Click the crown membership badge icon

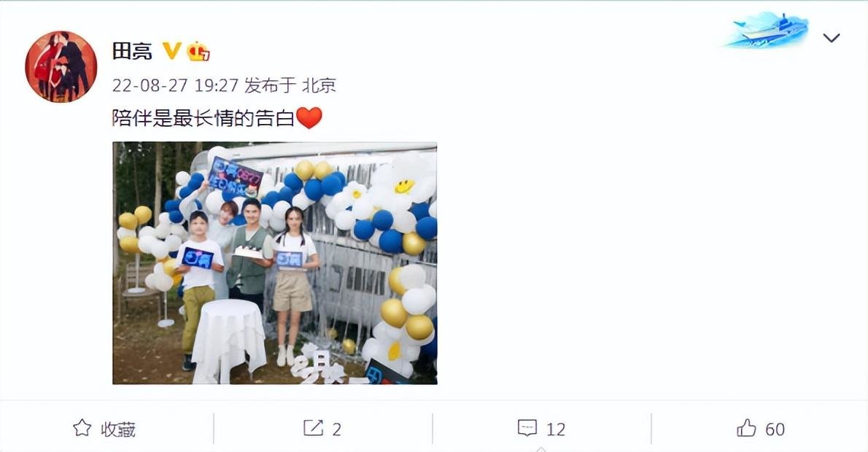click(198, 52)
